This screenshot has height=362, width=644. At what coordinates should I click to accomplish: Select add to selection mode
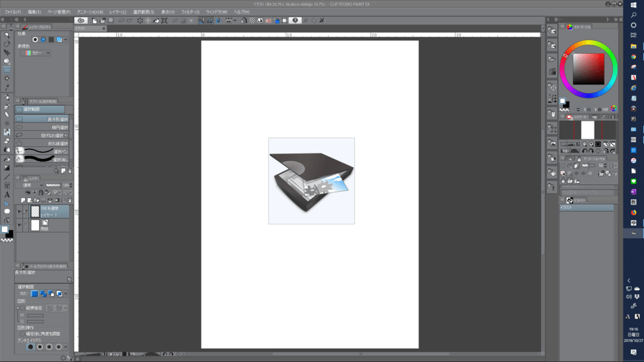tap(43, 294)
